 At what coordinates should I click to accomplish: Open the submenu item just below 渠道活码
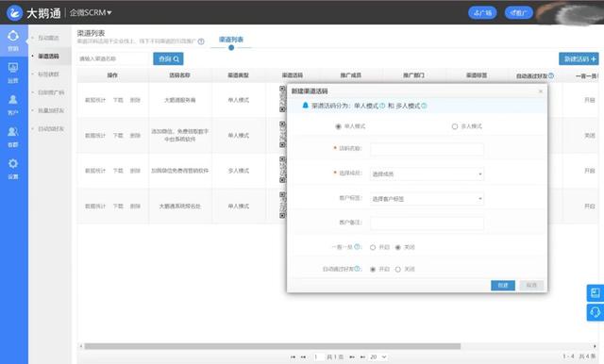point(48,74)
